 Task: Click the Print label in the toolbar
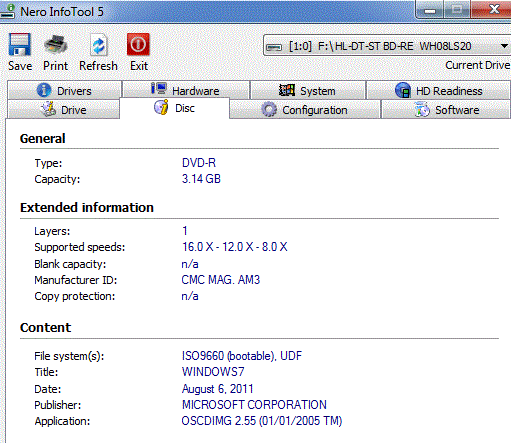pyautogui.click(x=55, y=66)
